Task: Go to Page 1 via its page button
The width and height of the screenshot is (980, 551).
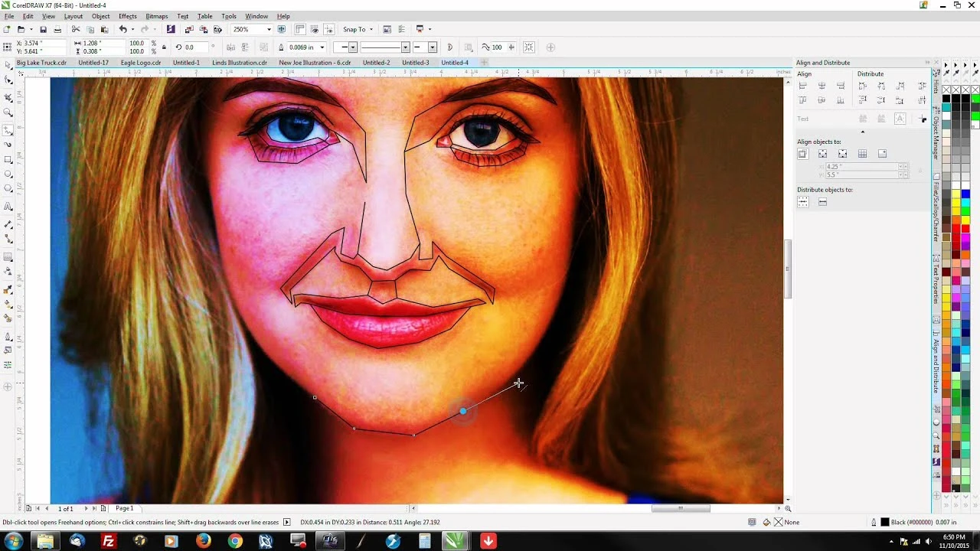Action: point(124,508)
